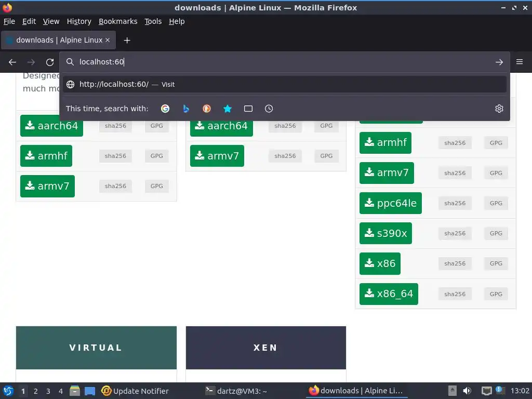Open a new tab with plus button

coord(127,41)
